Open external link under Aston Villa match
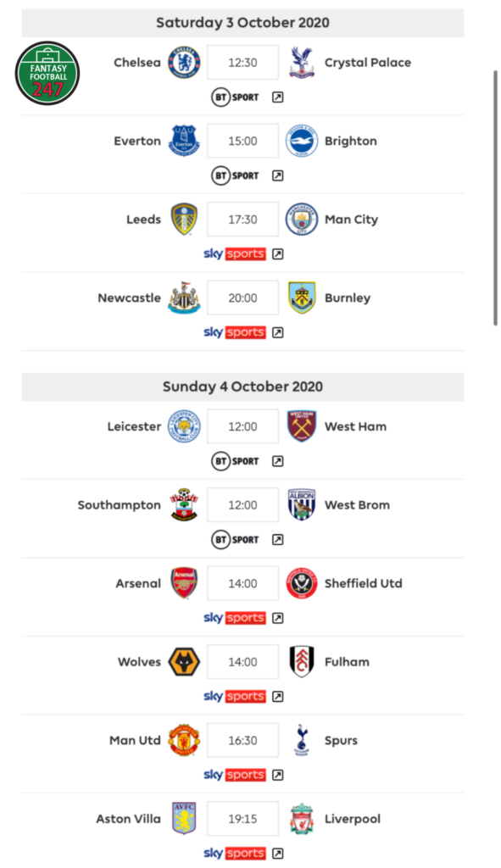The height and width of the screenshot is (868, 501). pos(278,854)
